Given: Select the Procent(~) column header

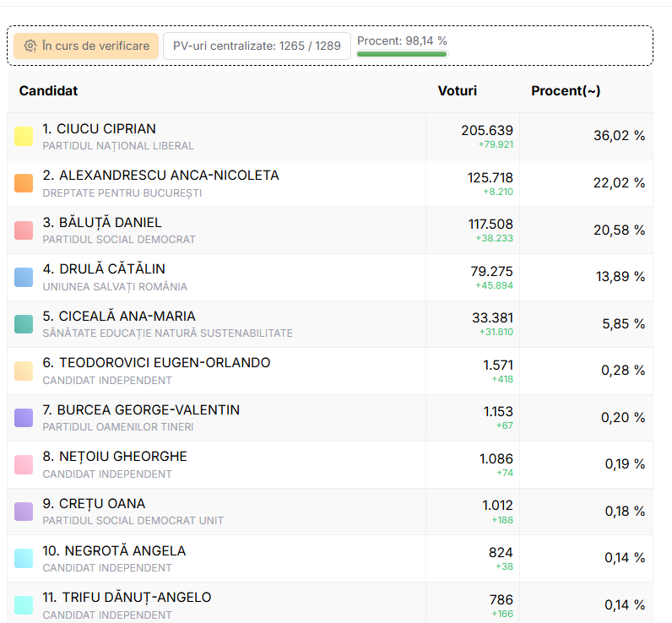Looking at the screenshot, I should 566,91.
